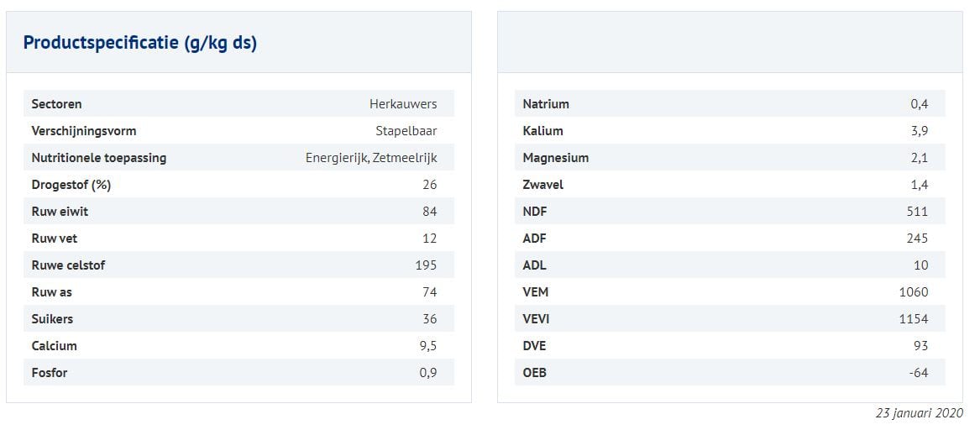Select the Ruwe celstof value 195
The width and height of the screenshot is (980, 430).
[x=426, y=265]
